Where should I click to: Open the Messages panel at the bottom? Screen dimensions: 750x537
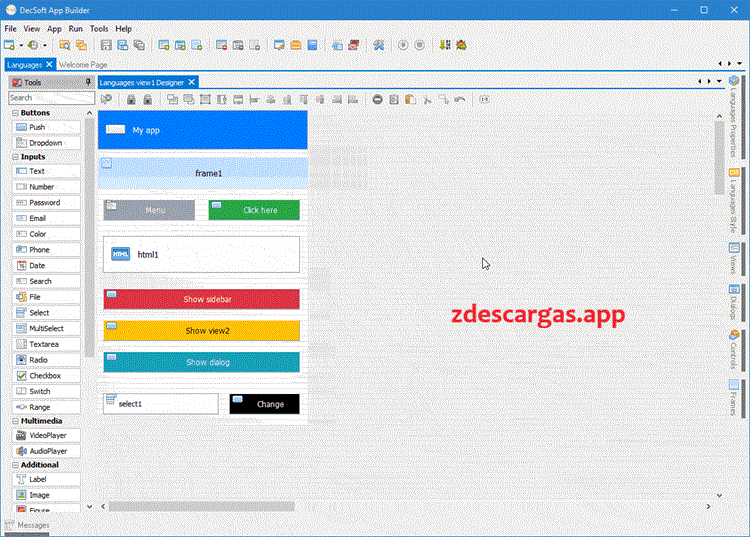click(27, 525)
